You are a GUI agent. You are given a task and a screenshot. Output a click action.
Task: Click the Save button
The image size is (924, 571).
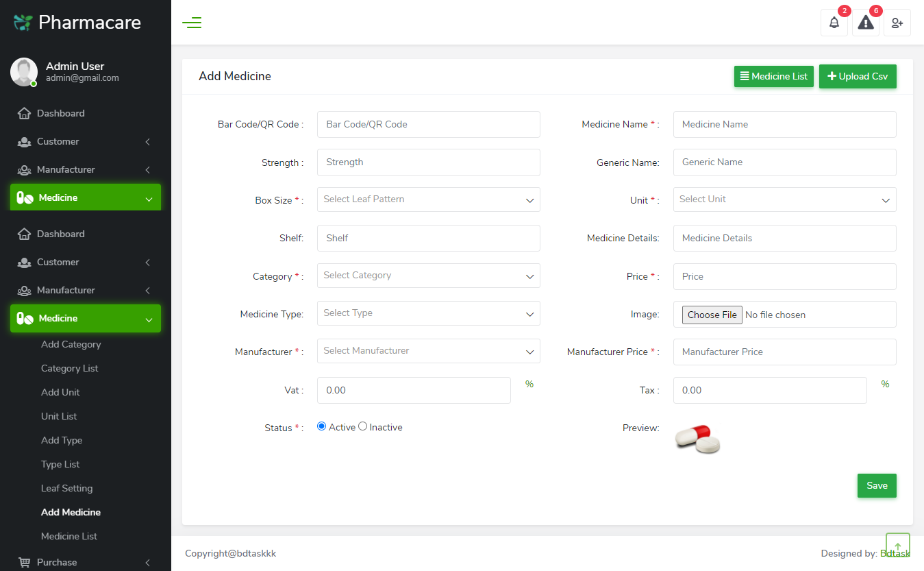[x=877, y=485]
